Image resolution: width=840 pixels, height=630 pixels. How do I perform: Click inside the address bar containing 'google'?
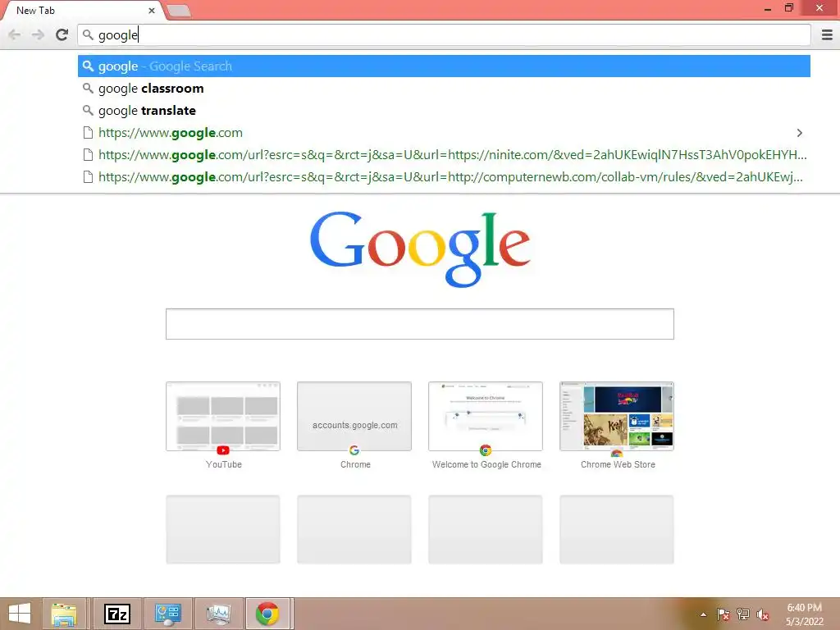[444, 35]
